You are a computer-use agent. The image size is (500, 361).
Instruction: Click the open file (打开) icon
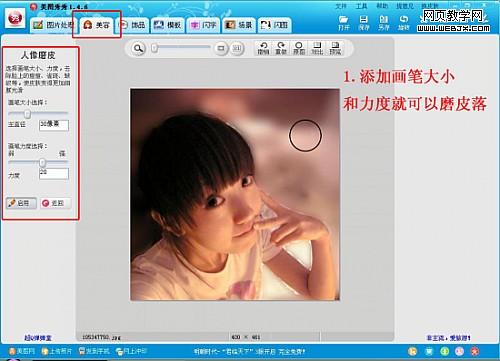(x=344, y=23)
